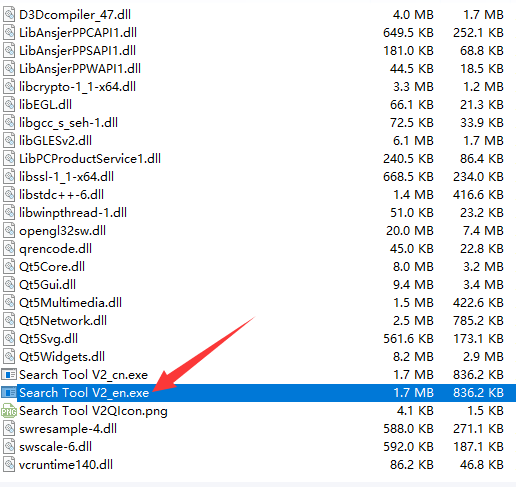Click the Search Tool V2_en.exe application icon
Image resolution: width=516 pixels, height=487 pixels.
tap(9, 393)
